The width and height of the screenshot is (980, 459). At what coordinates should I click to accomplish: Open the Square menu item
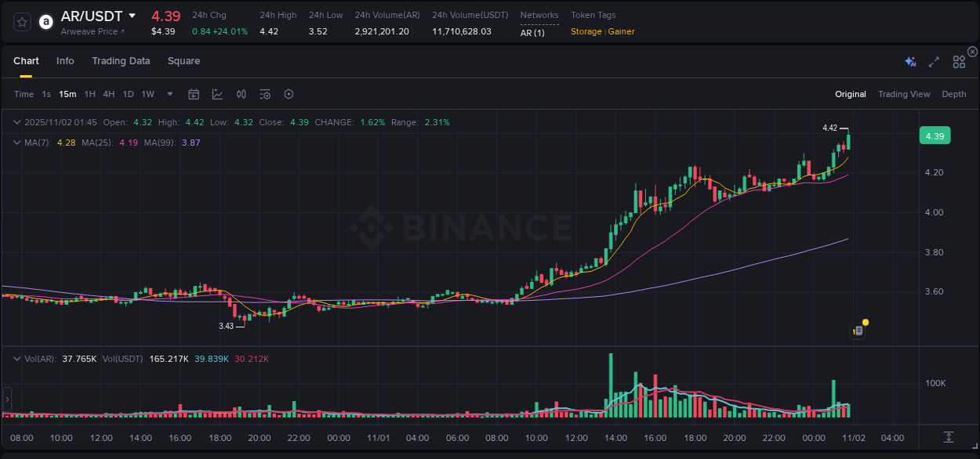pos(183,60)
